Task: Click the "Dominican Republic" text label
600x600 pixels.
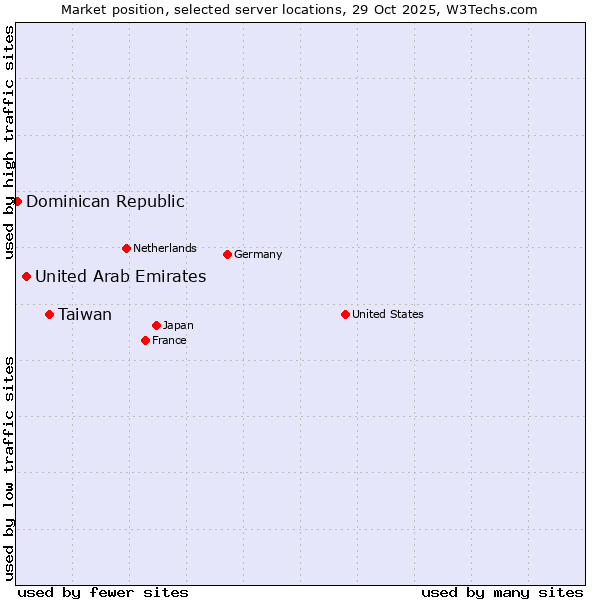Action: [x=105, y=201]
